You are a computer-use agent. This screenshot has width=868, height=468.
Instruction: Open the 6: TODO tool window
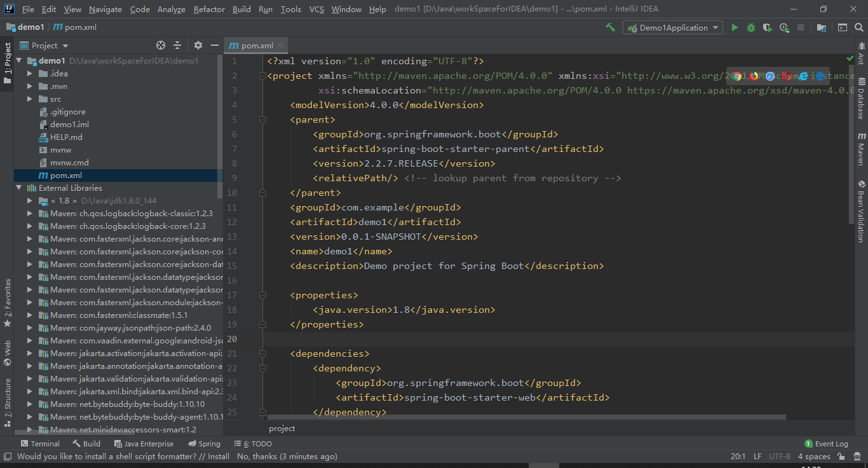pyautogui.click(x=252, y=443)
